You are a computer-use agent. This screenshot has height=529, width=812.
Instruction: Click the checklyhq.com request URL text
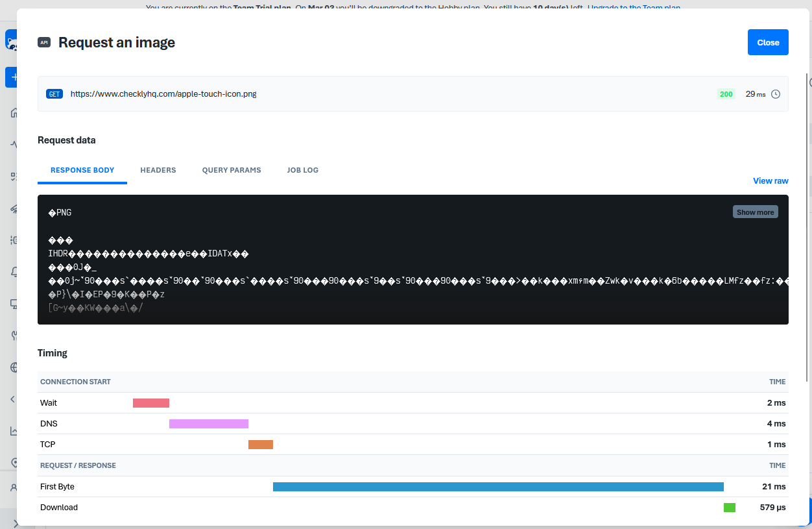(x=163, y=94)
